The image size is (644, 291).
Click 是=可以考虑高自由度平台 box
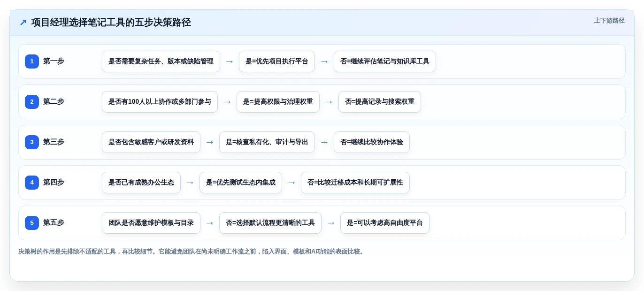click(385, 223)
